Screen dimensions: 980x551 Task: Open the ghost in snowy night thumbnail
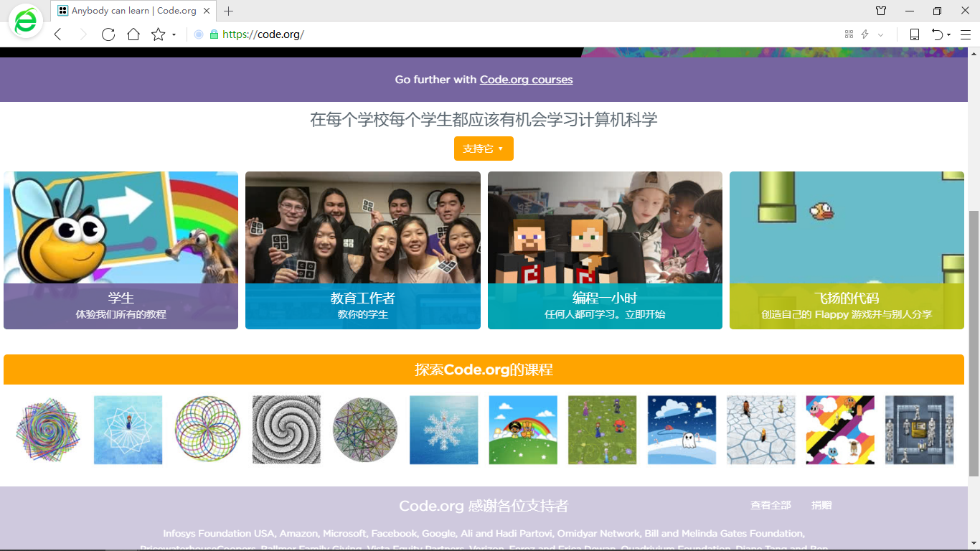click(682, 430)
